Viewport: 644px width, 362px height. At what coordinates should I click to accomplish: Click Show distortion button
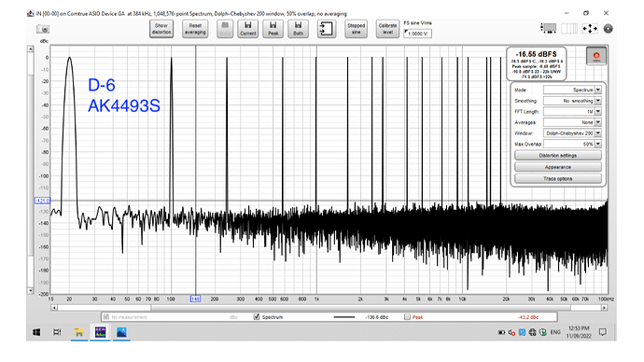pos(161,29)
